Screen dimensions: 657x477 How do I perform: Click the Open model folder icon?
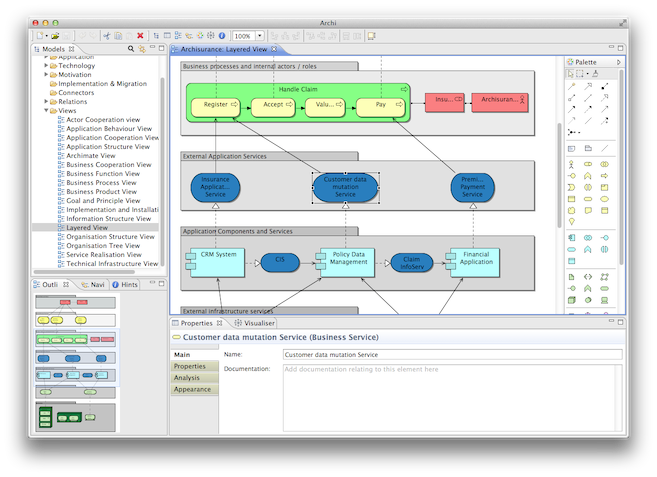tap(55, 36)
